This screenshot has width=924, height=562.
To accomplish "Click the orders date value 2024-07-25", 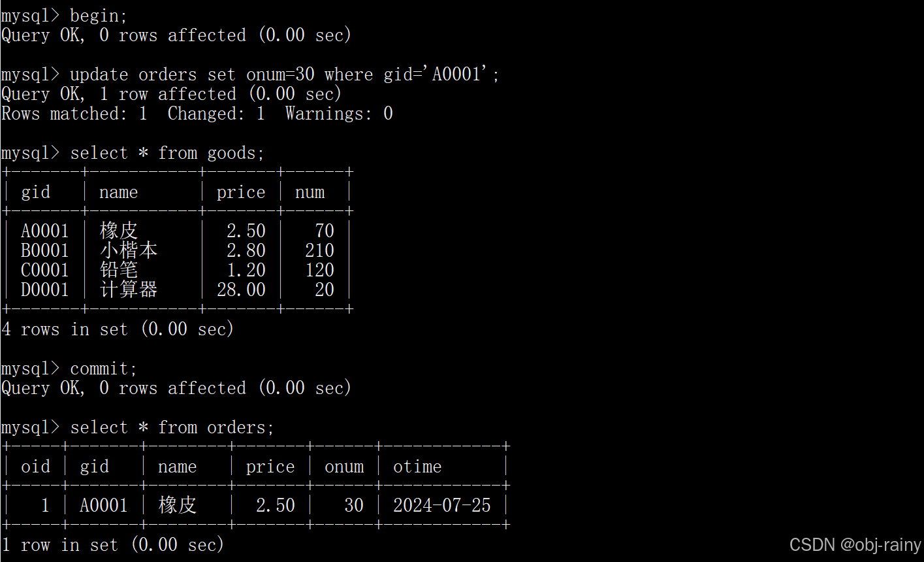I will (x=442, y=506).
